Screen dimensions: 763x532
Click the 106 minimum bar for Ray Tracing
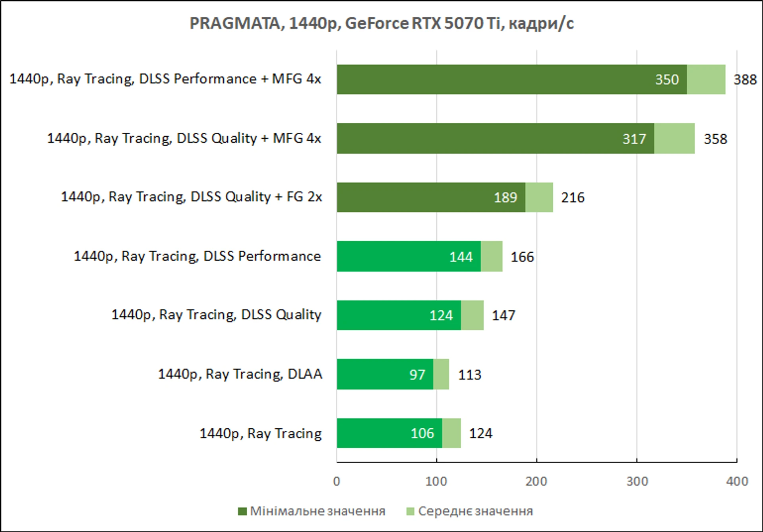pyautogui.click(x=389, y=433)
